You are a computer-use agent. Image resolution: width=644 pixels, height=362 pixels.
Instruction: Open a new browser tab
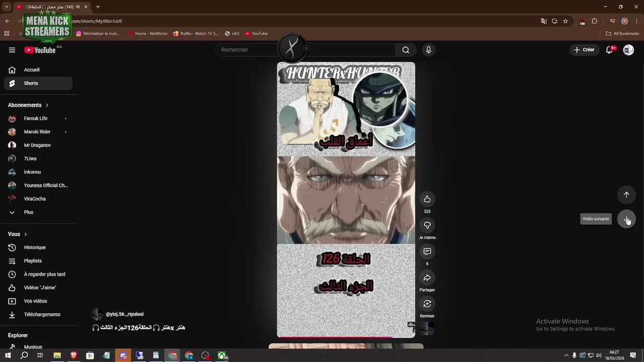(x=98, y=7)
